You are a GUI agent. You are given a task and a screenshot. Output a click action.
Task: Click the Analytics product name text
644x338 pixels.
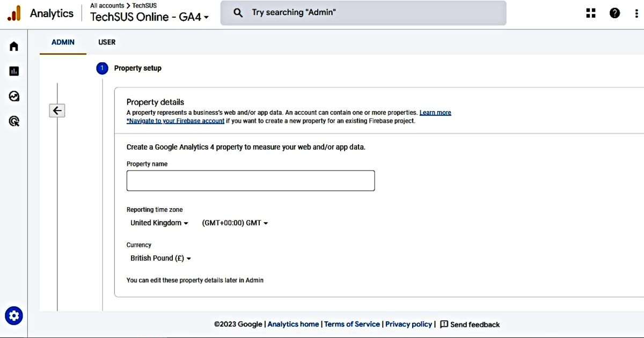click(x=52, y=13)
